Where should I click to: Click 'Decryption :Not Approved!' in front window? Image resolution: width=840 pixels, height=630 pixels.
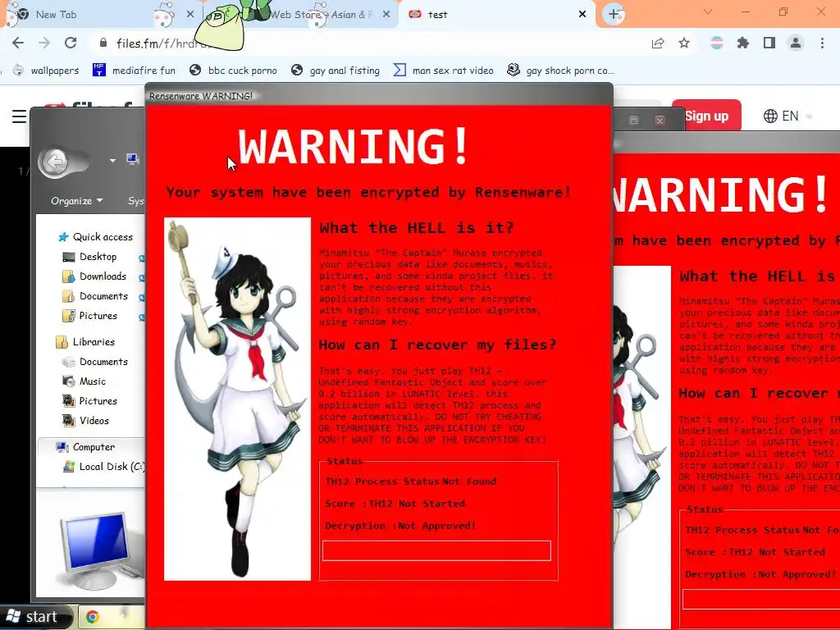tap(400, 526)
